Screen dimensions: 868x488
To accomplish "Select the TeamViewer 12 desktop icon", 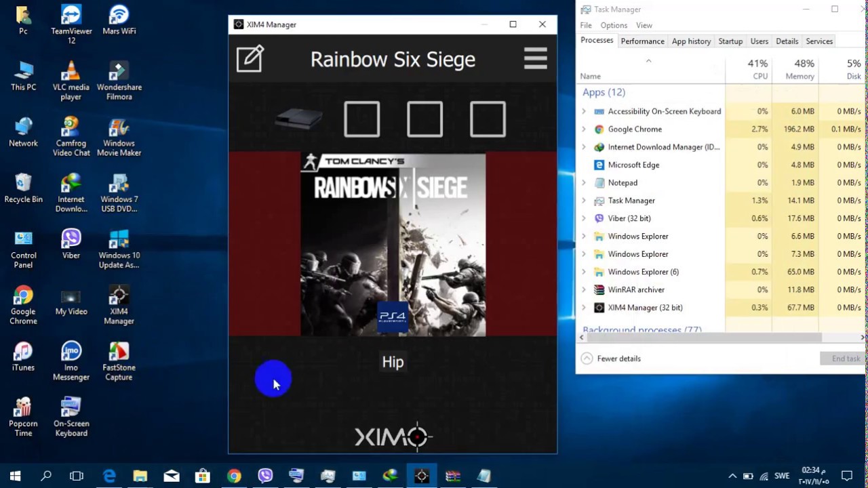I will pyautogui.click(x=71, y=25).
